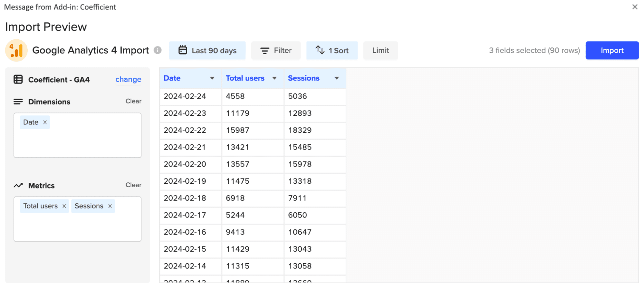Select the cell with 6918 total users
644x291 pixels.
click(253, 199)
